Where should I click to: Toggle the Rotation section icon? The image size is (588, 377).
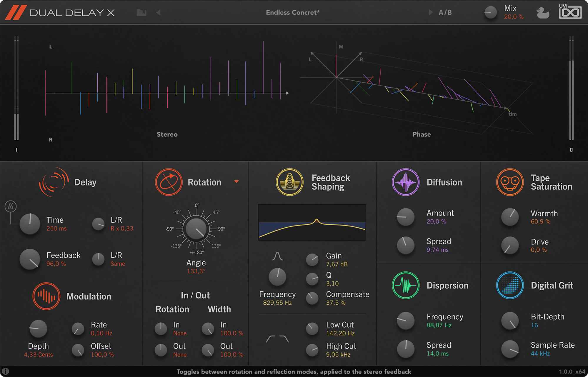tap(169, 182)
